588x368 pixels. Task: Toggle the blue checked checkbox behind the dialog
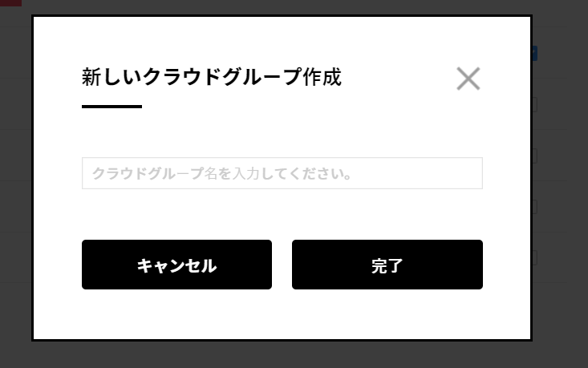click(x=535, y=53)
